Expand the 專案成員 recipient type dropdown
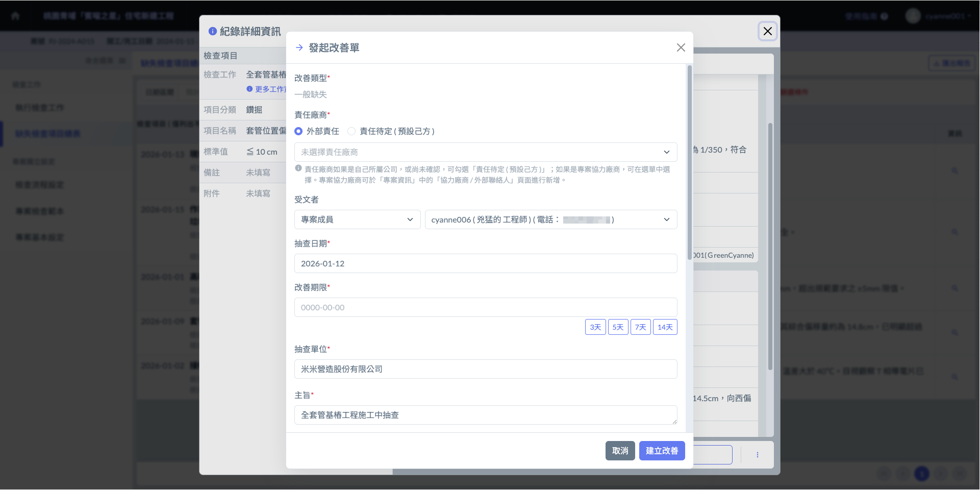 tap(357, 219)
